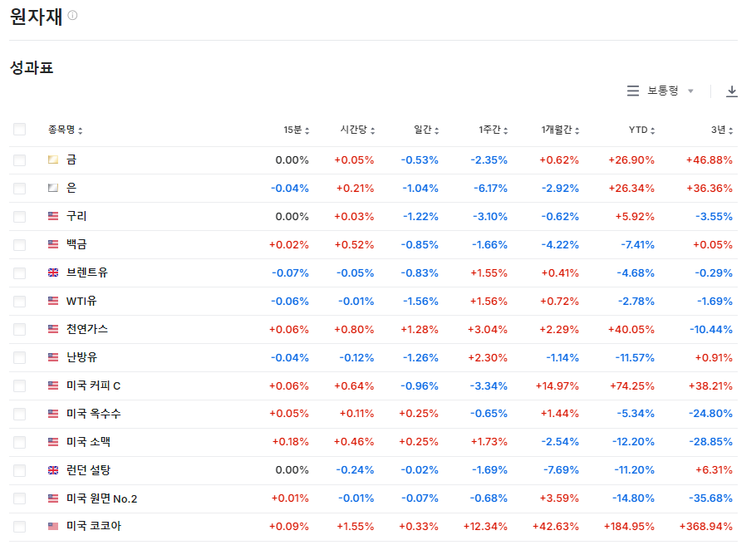Click the gold flag icon for 금
756x550 pixels.
[53, 160]
